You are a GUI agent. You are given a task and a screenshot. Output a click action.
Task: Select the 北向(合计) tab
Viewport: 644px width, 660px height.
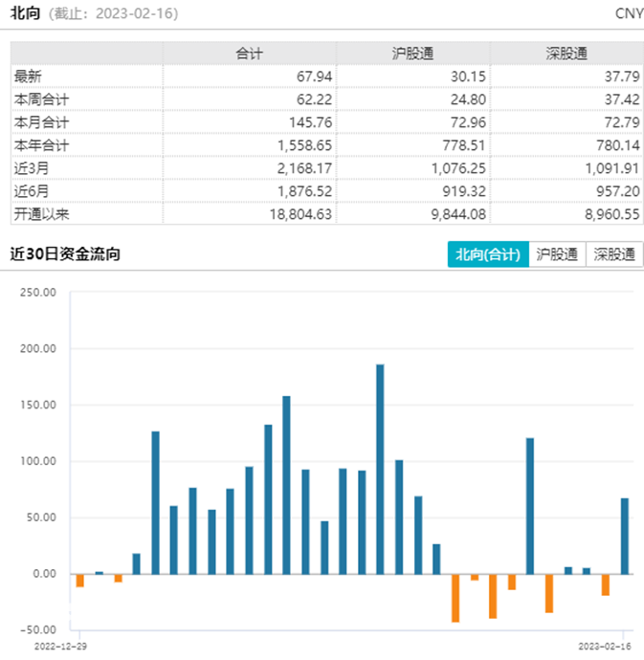point(488,254)
